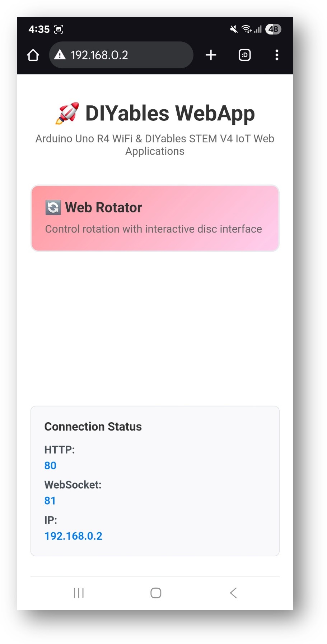Screen dimensions: 327x644
Task: Open the browser tab switcher icon
Action: click(x=244, y=55)
